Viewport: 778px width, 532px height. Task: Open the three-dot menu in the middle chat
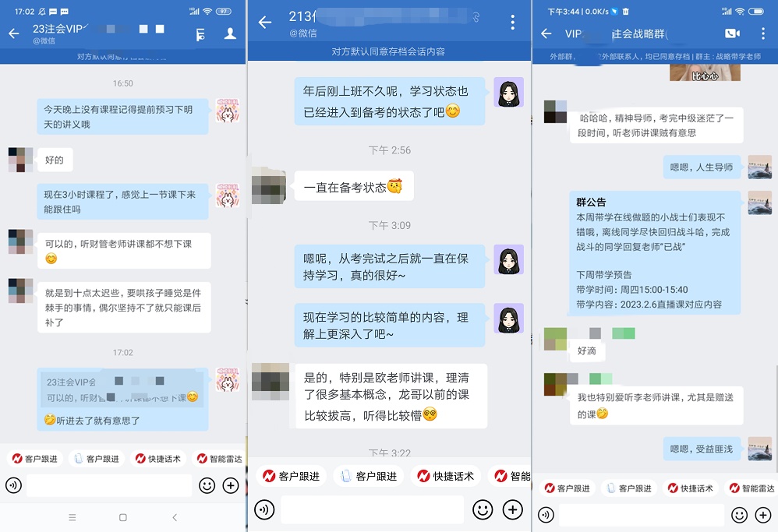point(512,22)
